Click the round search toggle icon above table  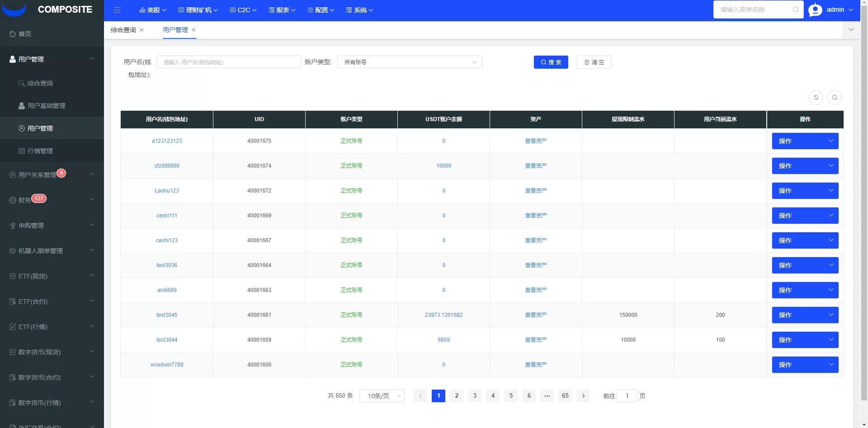tap(834, 97)
